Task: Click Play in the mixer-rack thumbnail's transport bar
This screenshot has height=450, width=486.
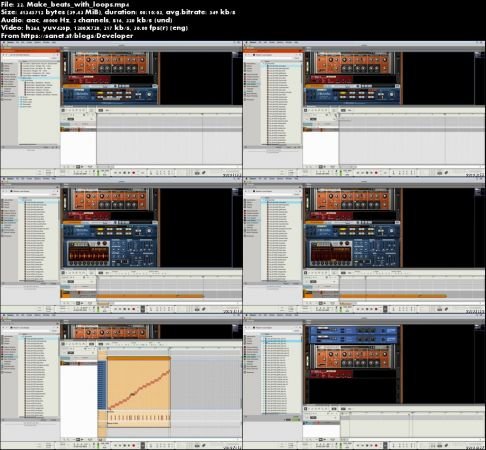Action: click(x=371, y=445)
